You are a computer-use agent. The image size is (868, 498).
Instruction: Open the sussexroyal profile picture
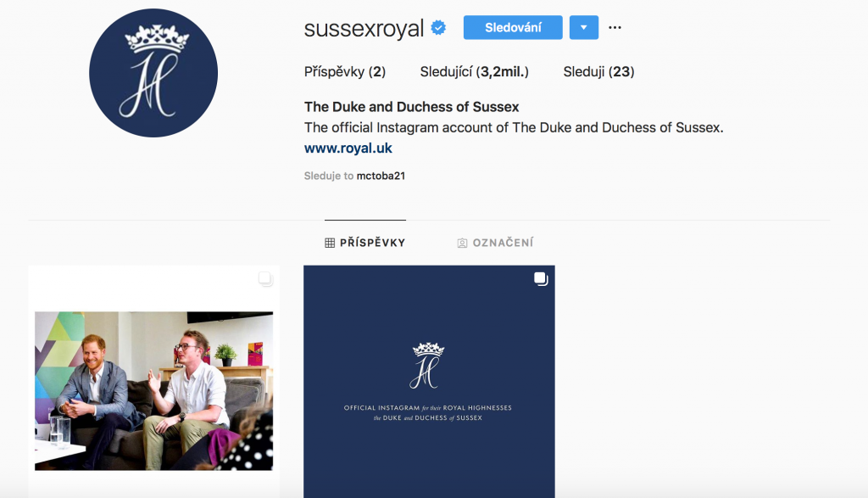[153, 73]
